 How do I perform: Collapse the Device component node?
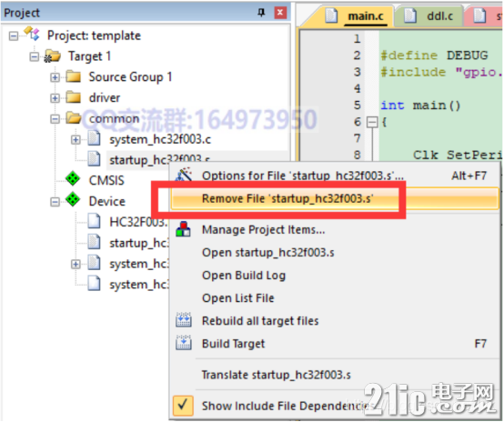coord(55,202)
